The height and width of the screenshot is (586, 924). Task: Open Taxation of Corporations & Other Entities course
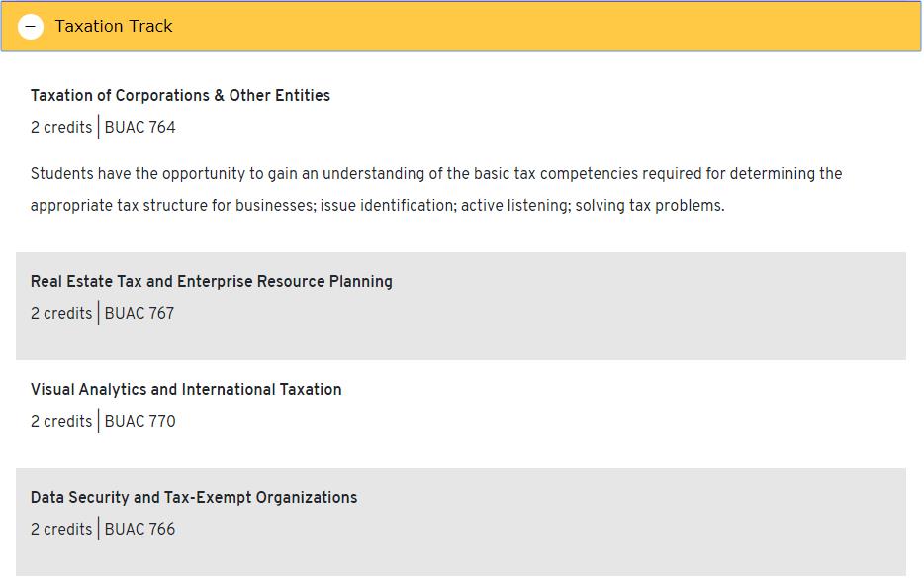[180, 96]
